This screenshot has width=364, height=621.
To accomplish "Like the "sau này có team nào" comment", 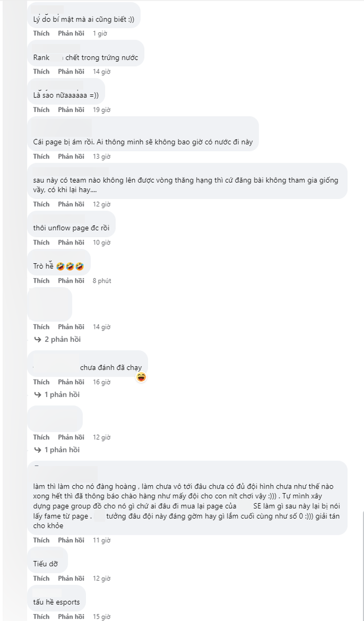I will click(42, 204).
